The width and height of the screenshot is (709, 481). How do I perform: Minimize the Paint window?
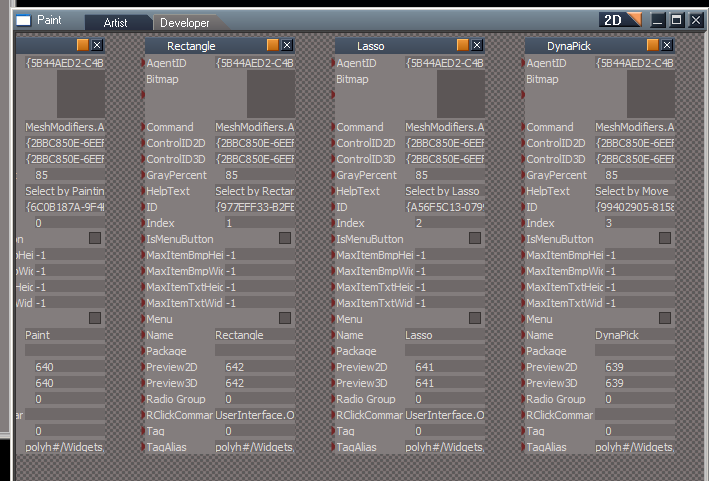(x=657, y=20)
